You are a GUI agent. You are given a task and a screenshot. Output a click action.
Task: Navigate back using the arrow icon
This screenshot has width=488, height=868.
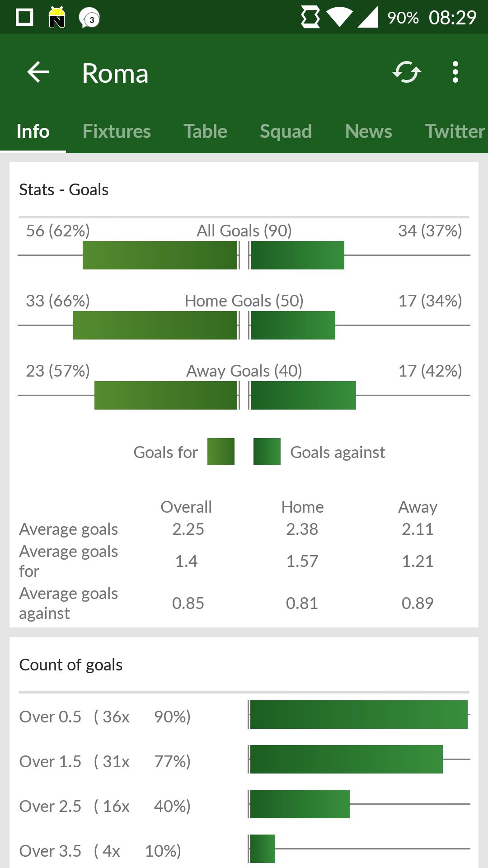pyautogui.click(x=38, y=72)
